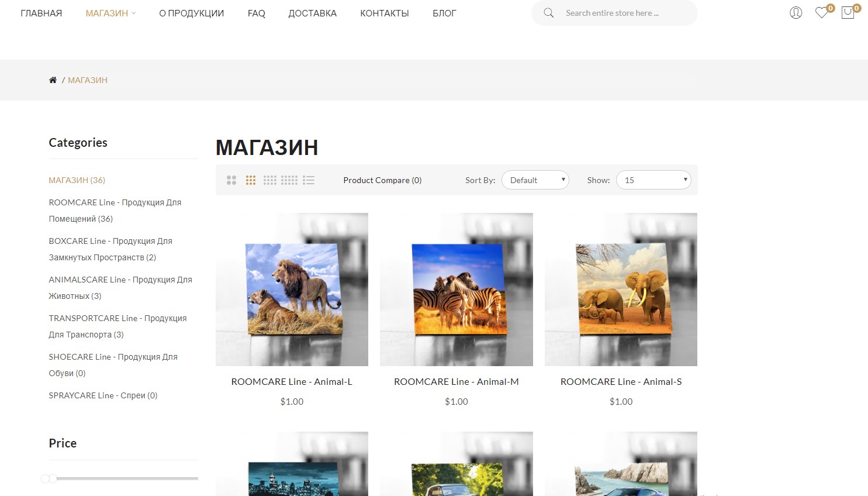Open the Show count dropdown
The height and width of the screenshot is (496, 868).
coord(653,180)
